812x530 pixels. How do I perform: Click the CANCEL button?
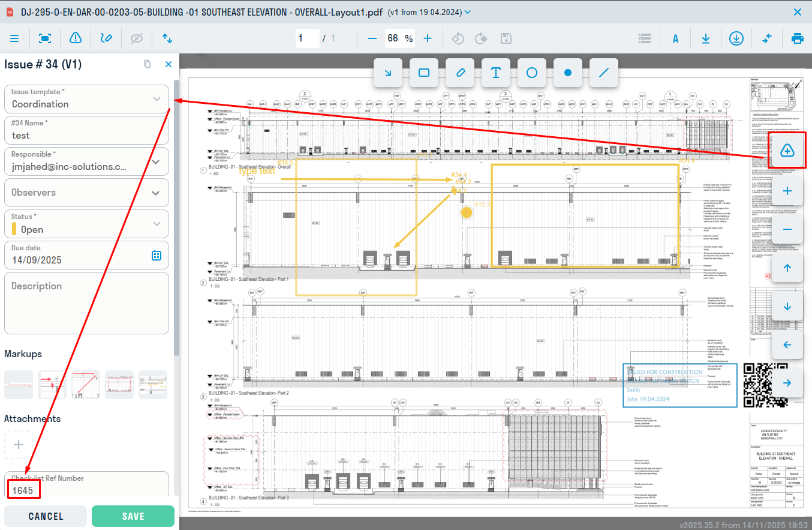click(46, 516)
